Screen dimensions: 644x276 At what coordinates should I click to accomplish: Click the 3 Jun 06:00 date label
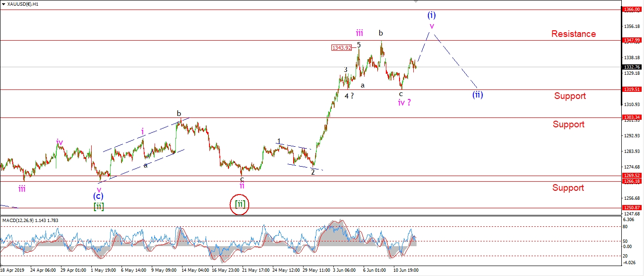[x=345, y=271]
